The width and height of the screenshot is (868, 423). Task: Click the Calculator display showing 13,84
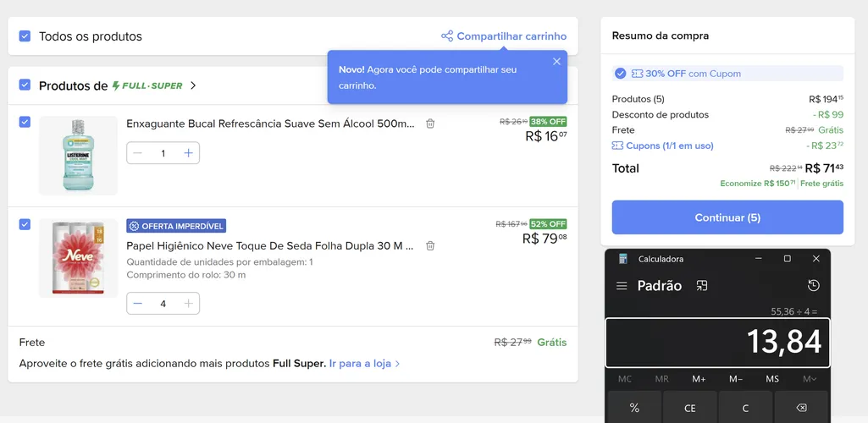[x=717, y=343]
